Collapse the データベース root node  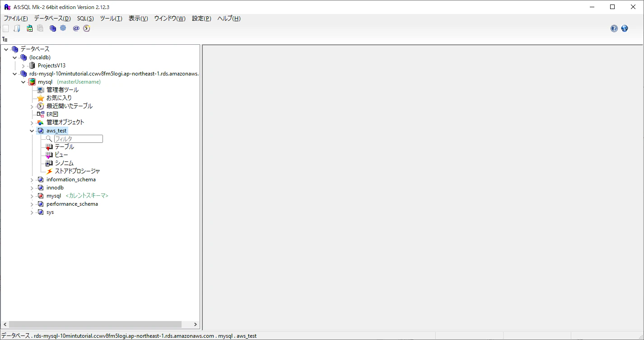tap(6, 49)
